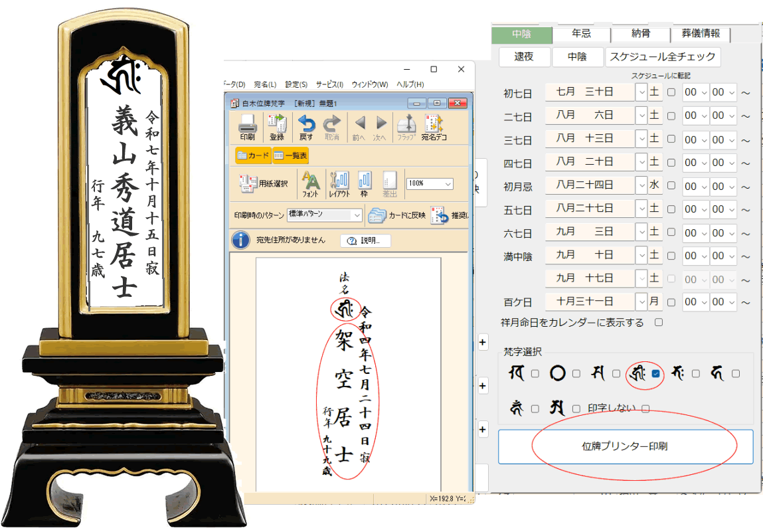Check the 印字しない option

[645, 408]
